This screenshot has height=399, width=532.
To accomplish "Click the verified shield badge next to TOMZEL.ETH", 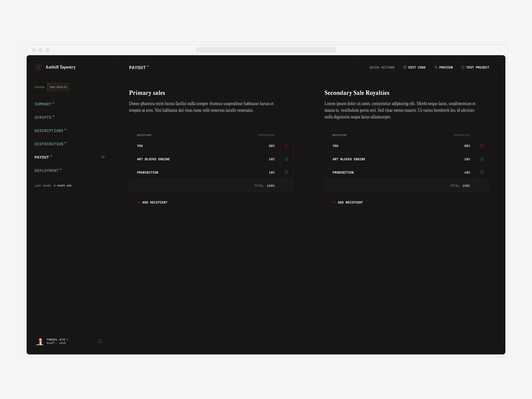I will tap(67, 340).
